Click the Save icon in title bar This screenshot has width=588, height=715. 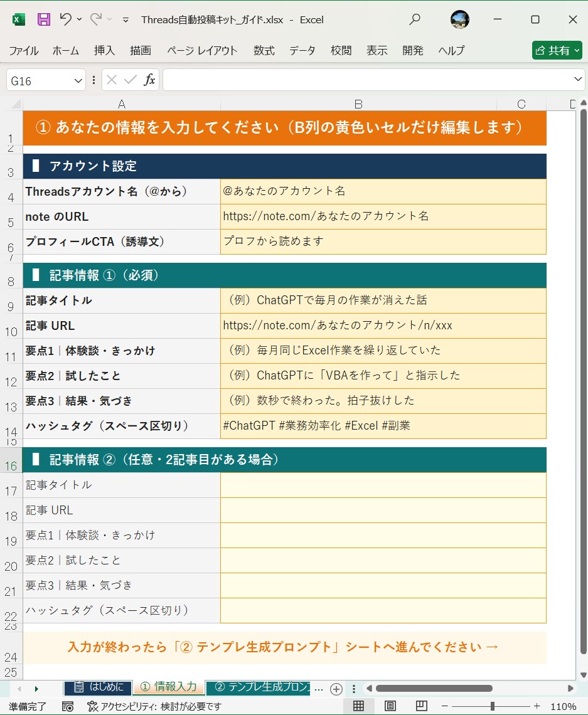click(44, 19)
